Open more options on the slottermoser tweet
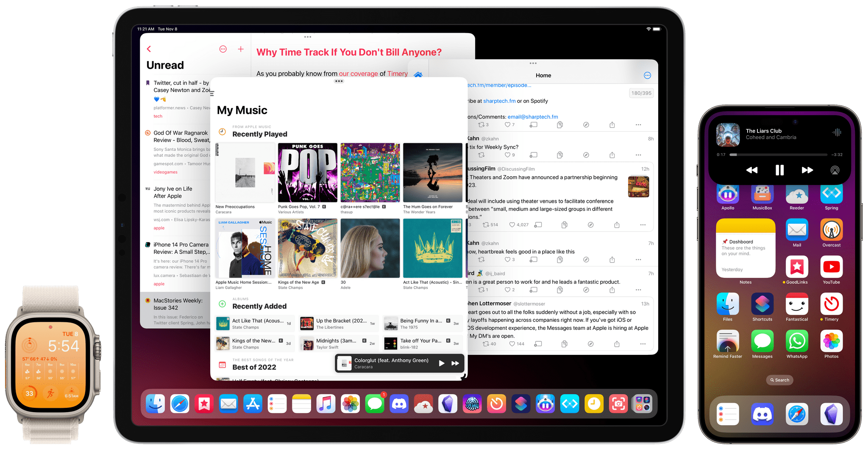Image resolution: width=868 pixels, height=451 pixels. coord(643,344)
